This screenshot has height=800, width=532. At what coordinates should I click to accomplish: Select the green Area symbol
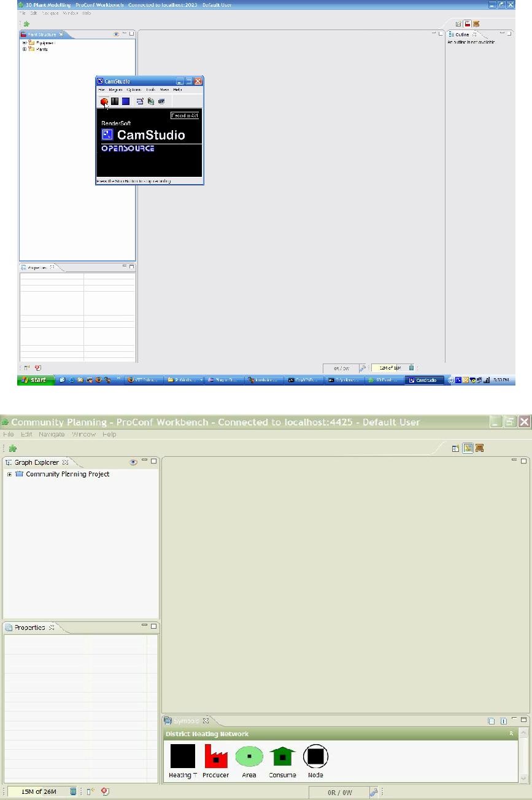249,761
